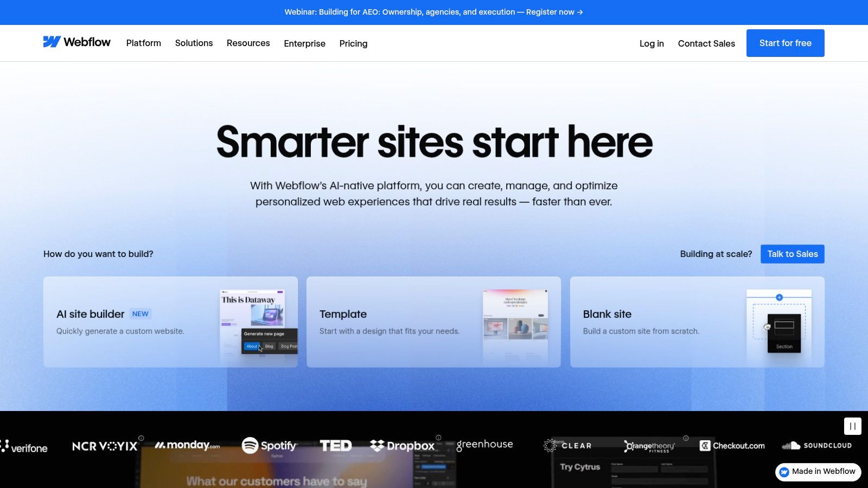
Task: Click the monday.com logo
Action: [x=187, y=446]
